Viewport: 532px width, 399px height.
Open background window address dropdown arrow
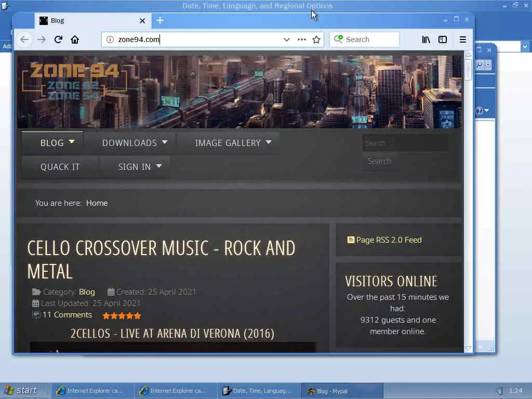525,46
